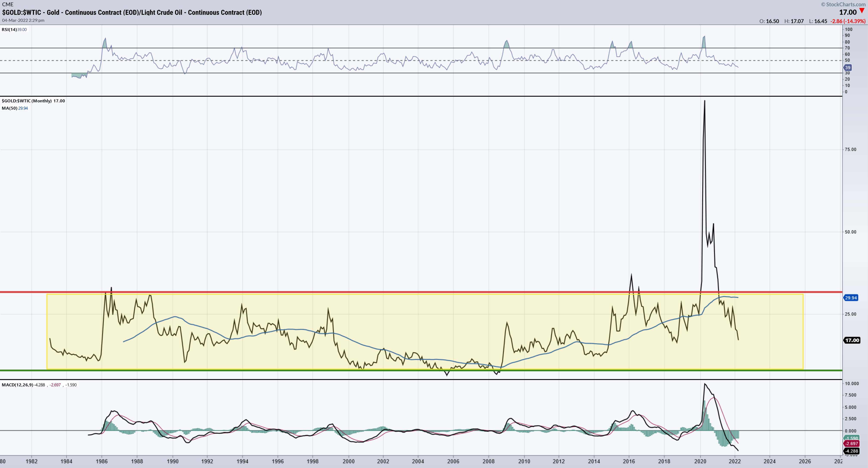
Task: Click the RSI value badge showing 39
Action: (848, 67)
